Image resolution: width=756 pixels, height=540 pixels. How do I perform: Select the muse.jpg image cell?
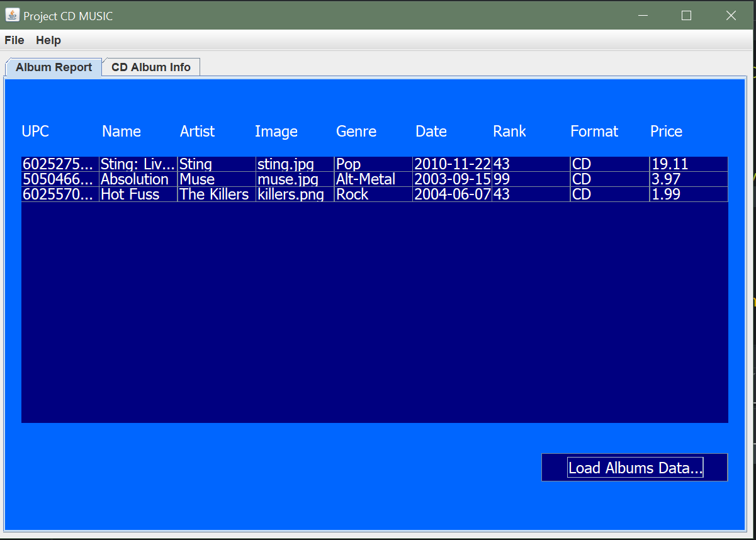(295, 179)
